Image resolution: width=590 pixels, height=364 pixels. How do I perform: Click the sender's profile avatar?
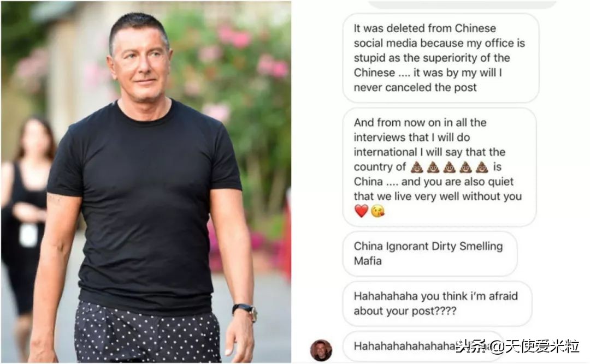pyautogui.click(x=321, y=350)
